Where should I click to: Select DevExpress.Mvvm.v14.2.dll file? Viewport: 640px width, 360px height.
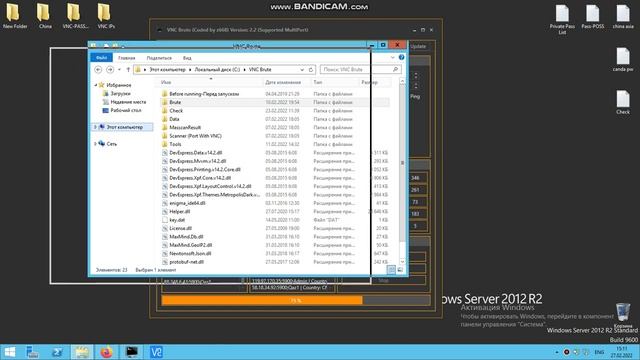click(198, 161)
